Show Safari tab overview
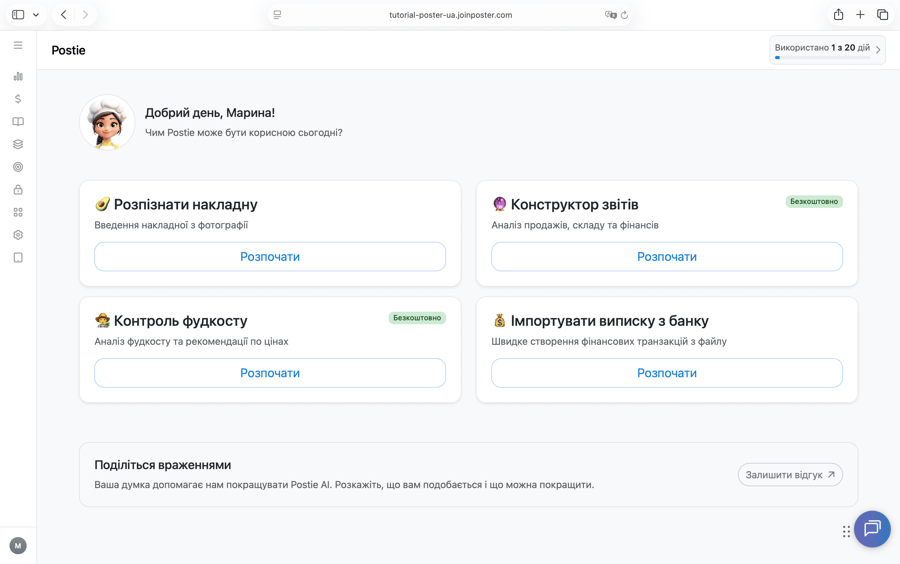 pos(882,15)
